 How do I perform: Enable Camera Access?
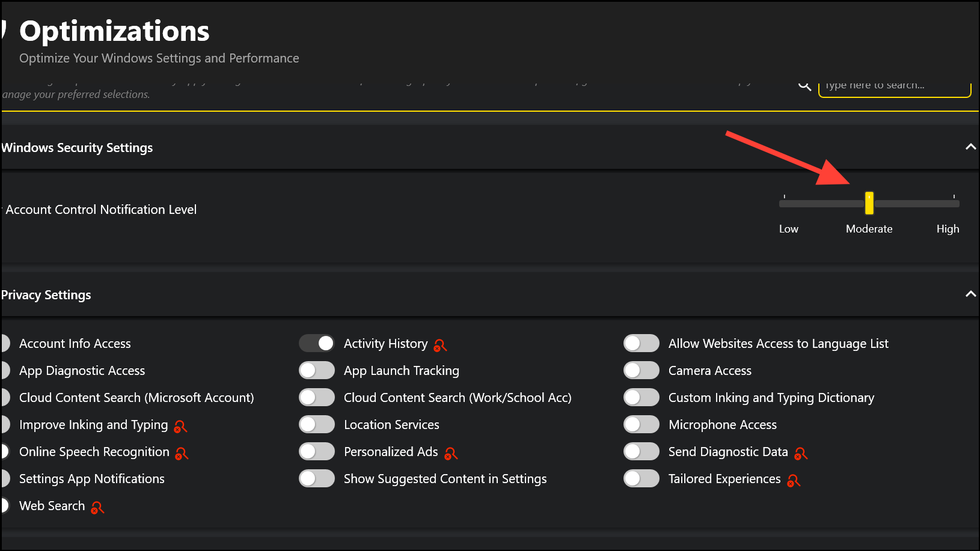(641, 370)
